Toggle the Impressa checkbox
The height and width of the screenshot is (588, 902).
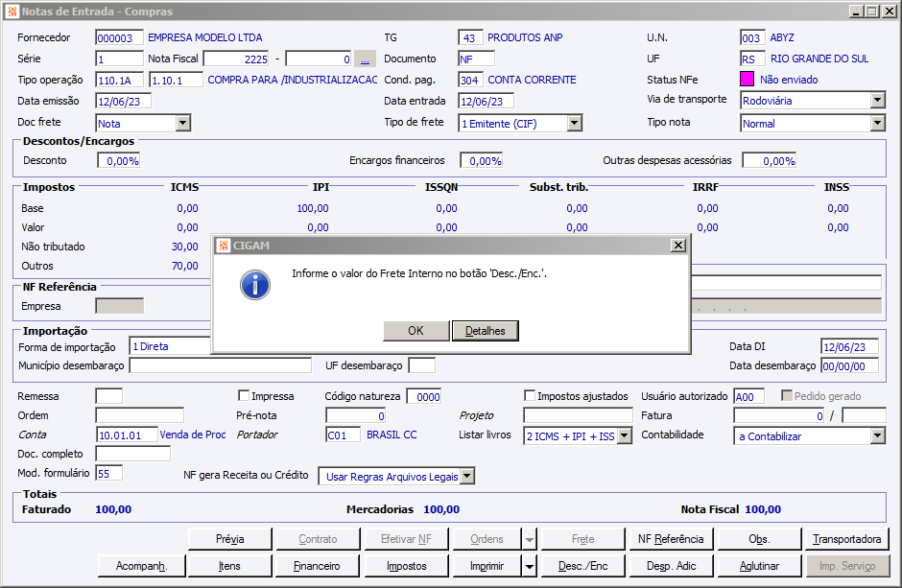coord(244,395)
